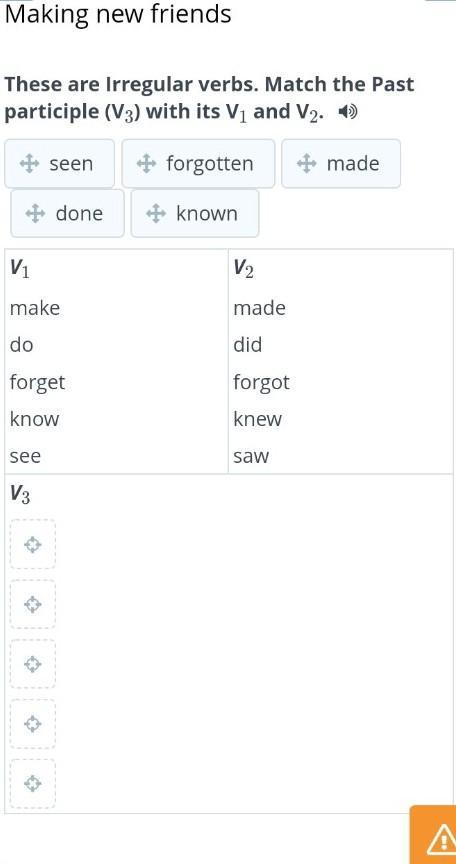Select the 'forgotten' word tile
456x864 pixels.
click(x=198, y=164)
